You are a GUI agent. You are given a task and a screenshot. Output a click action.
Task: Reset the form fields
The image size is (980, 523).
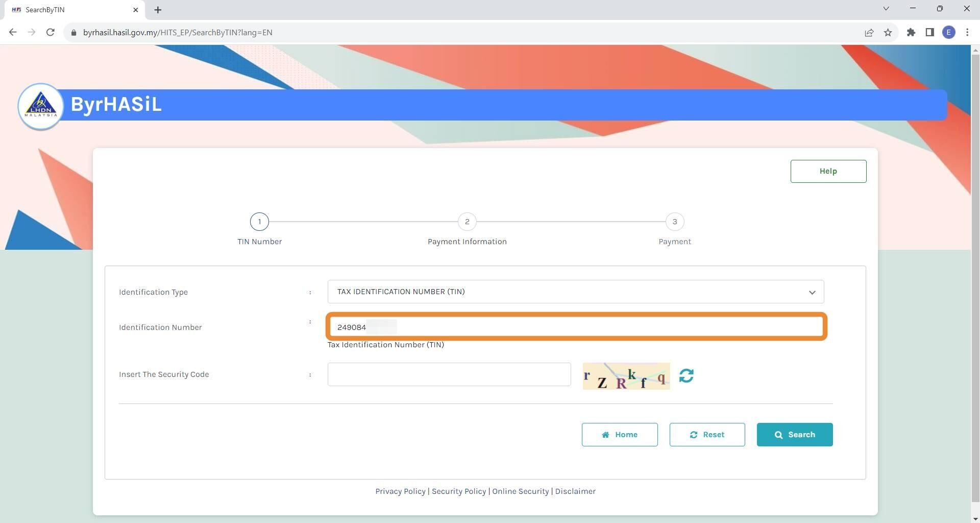[x=707, y=435]
